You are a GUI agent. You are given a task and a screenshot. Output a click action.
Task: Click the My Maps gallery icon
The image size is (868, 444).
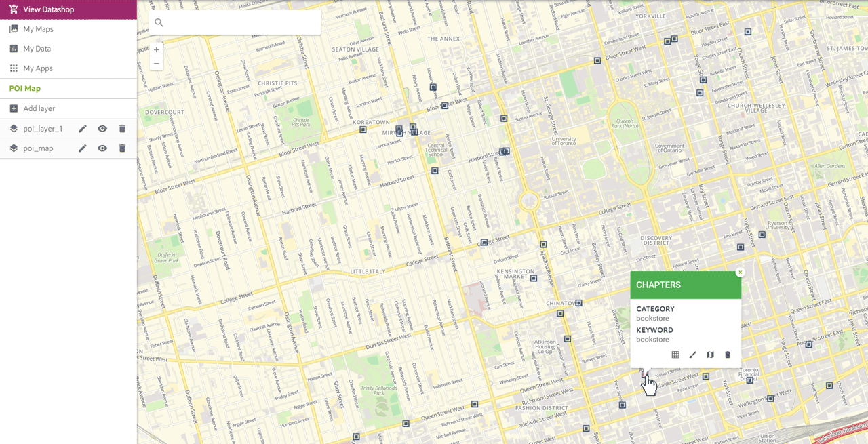coord(14,29)
